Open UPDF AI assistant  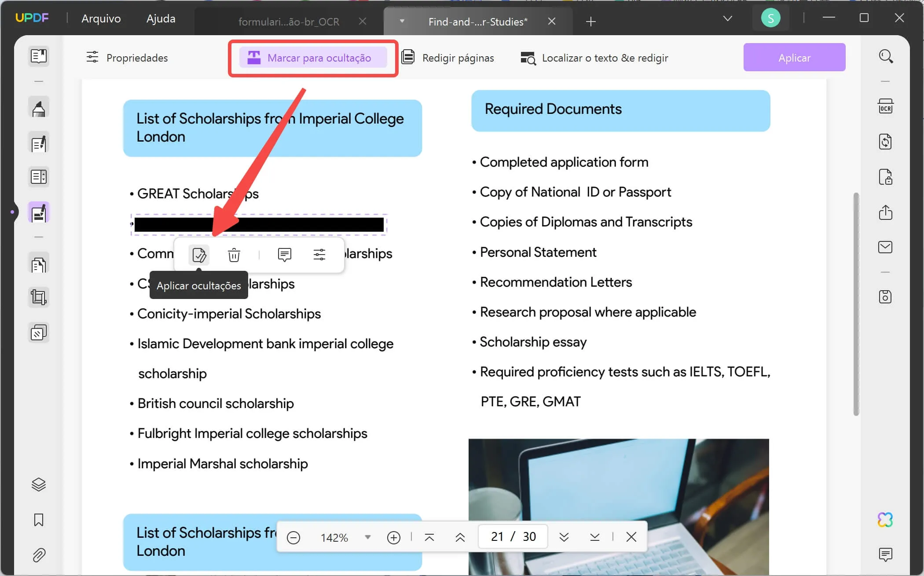point(886,520)
